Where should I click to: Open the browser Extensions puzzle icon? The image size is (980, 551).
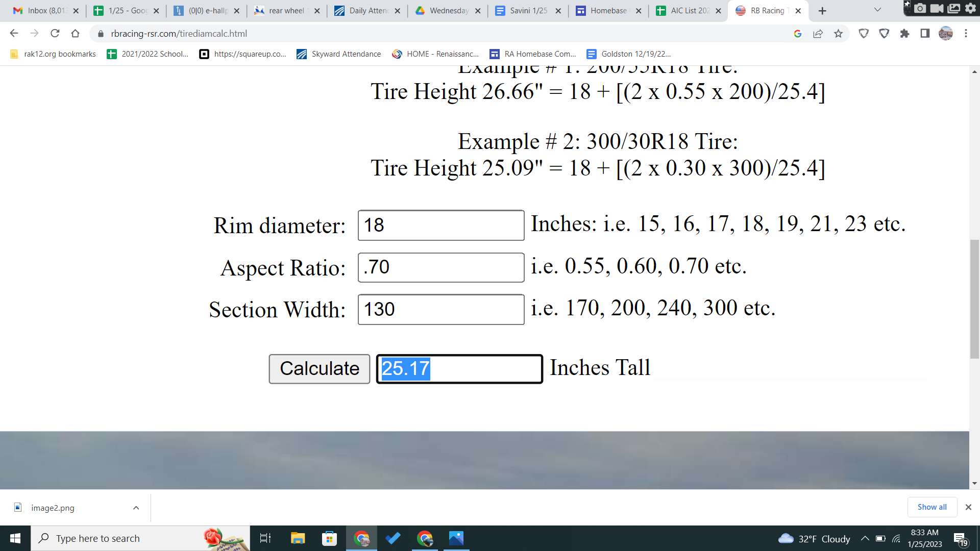[x=904, y=34]
